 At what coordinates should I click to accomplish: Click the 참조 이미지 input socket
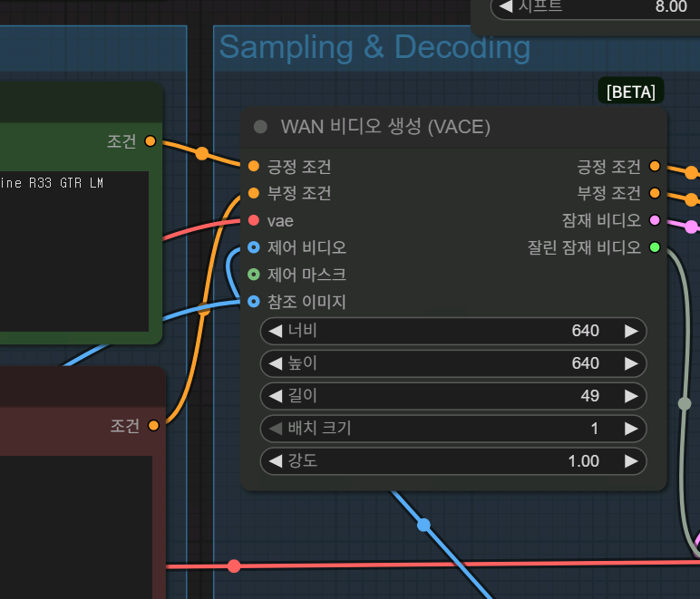point(254,302)
